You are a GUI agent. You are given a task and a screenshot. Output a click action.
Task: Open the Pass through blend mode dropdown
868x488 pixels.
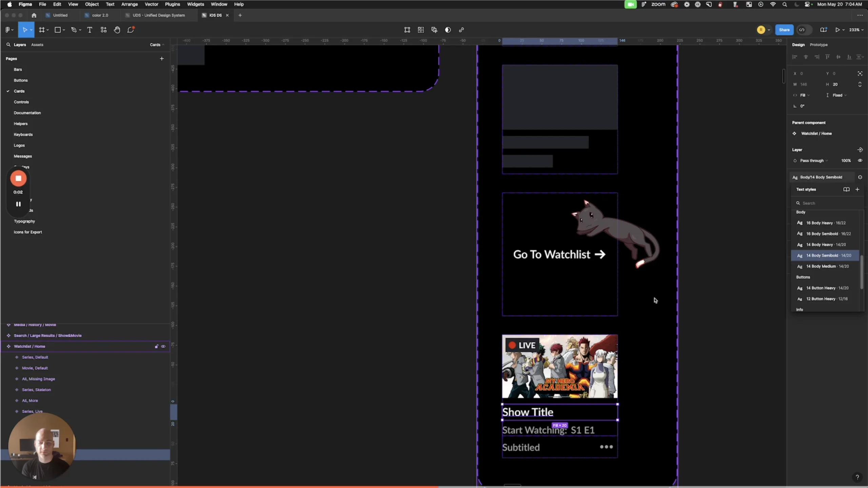(814, 161)
